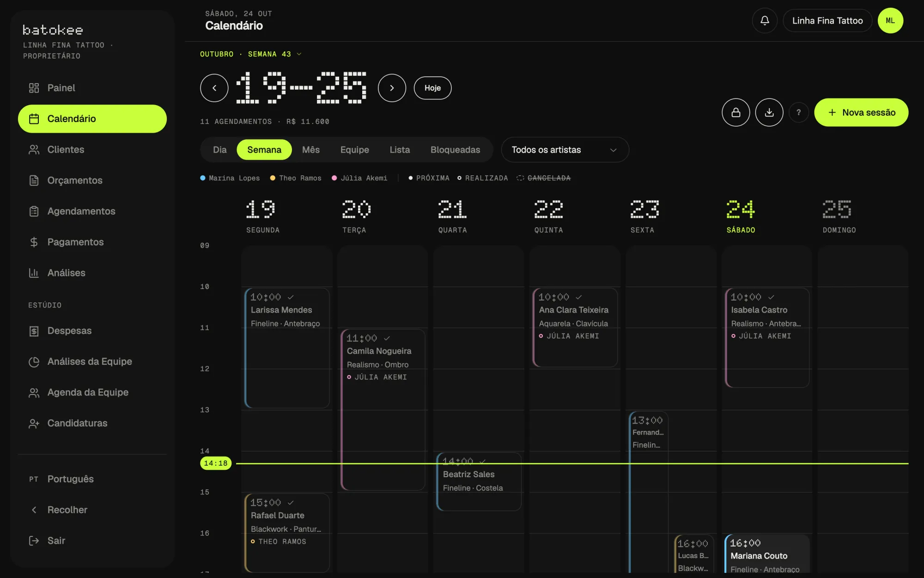Go to previous week arrow

click(x=214, y=88)
